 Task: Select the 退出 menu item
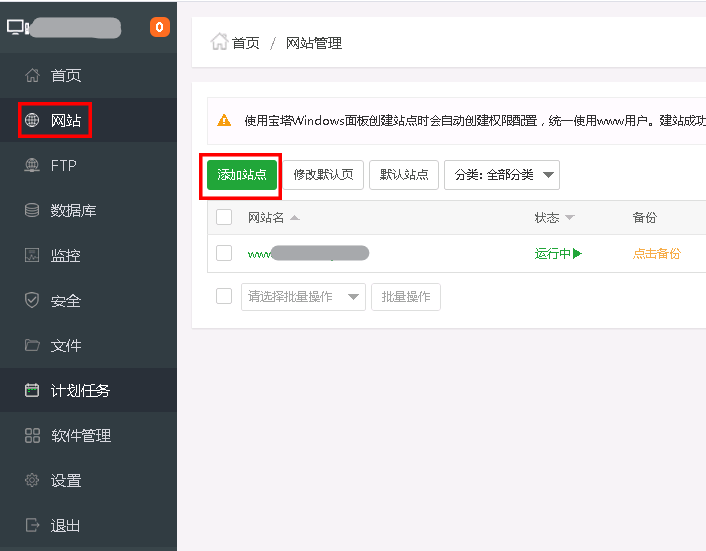pyautogui.click(x=88, y=525)
